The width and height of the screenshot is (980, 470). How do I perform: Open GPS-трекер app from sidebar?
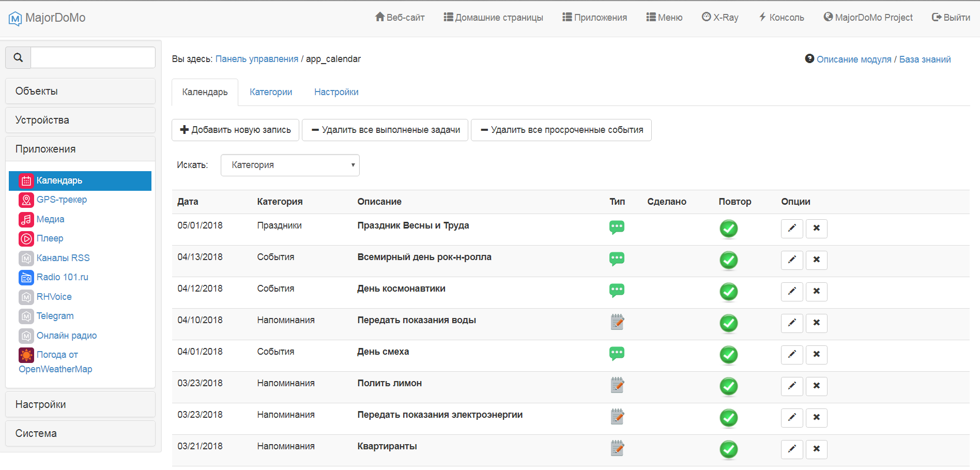pyautogui.click(x=62, y=200)
